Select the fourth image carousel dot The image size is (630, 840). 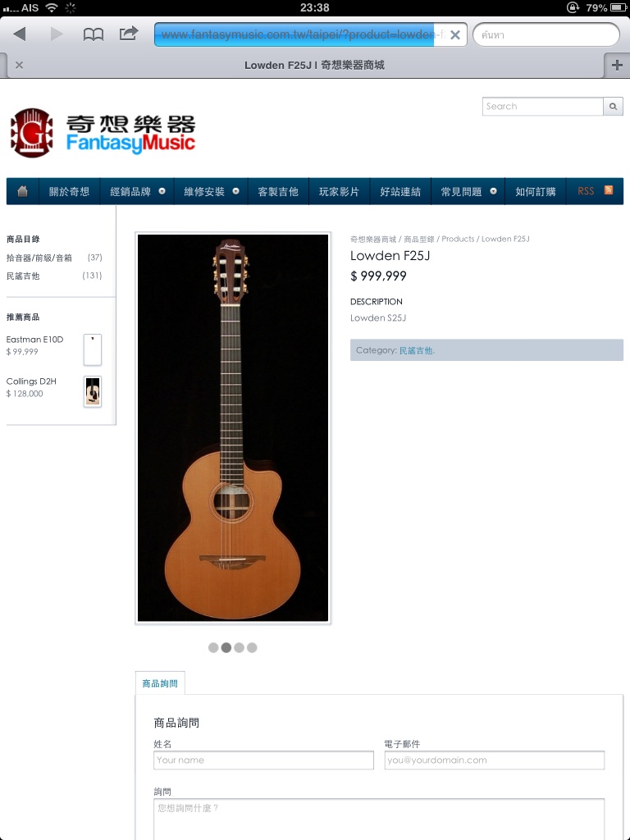tap(252, 648)
